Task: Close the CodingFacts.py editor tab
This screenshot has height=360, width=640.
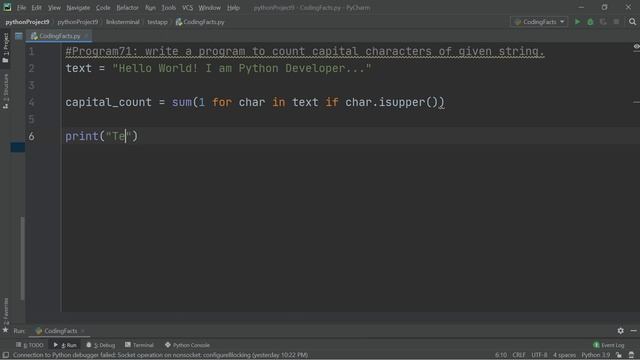Action: pyautogui.click(x=86, y=36)
